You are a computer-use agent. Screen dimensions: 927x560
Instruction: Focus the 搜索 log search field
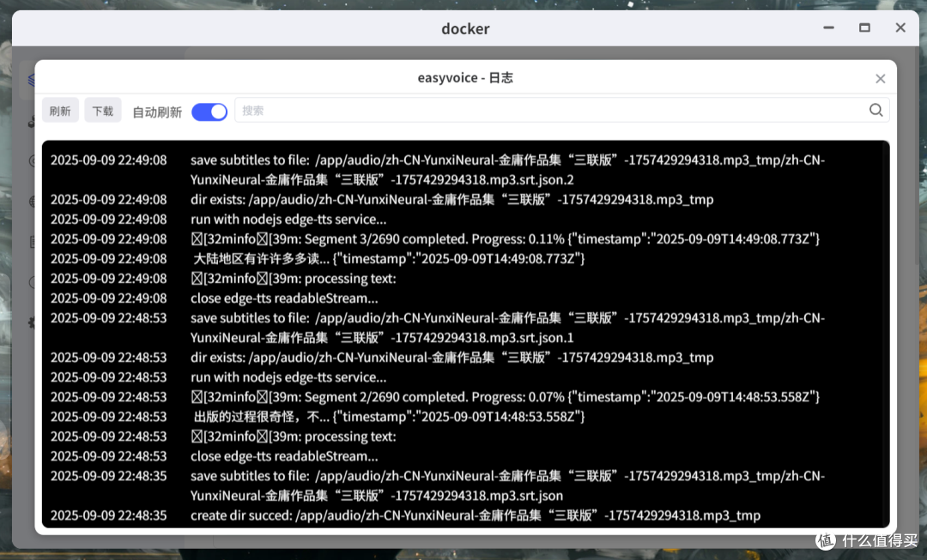561,111
